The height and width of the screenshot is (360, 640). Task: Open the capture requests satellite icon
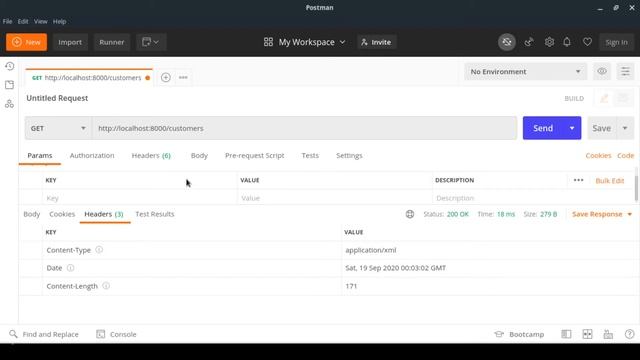529,42
